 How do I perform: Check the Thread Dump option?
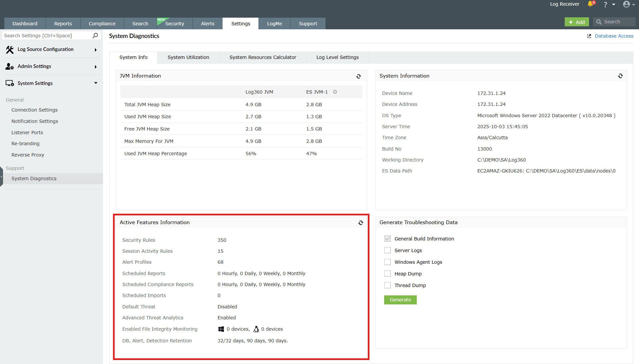tap(387, 285)
